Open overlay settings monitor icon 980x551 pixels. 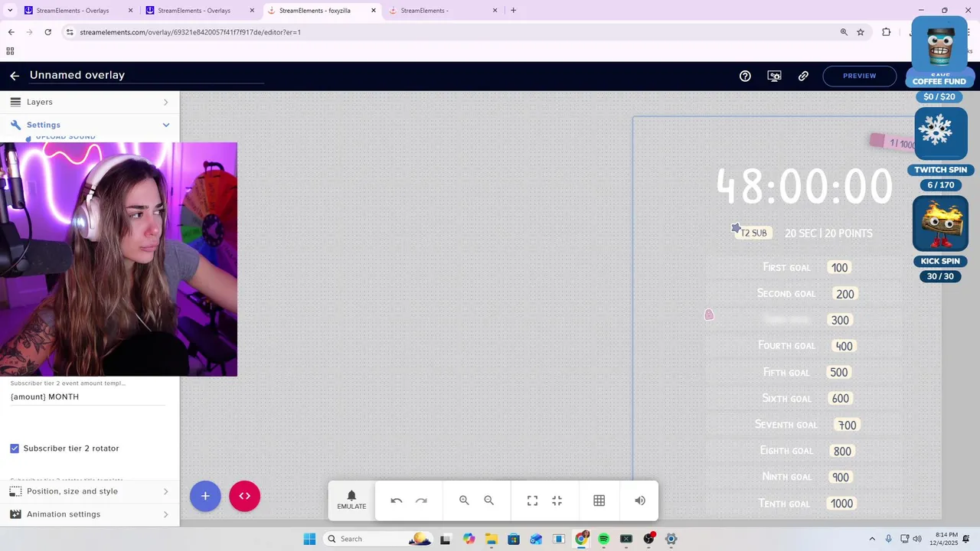tap(775, 76)
